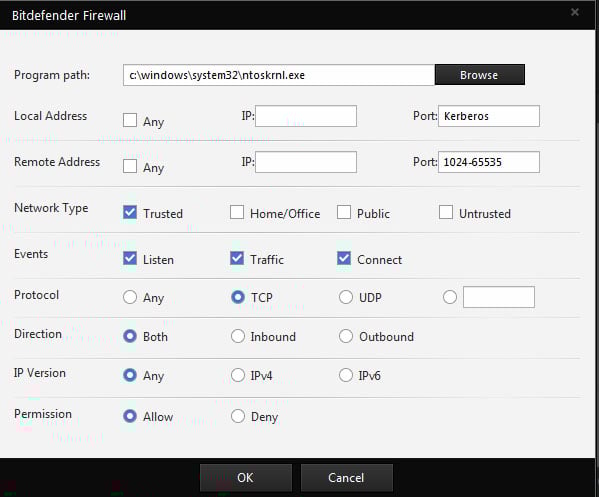
Task: Click the Permission label
Action: pyautogui.click(x=43, y=414)
